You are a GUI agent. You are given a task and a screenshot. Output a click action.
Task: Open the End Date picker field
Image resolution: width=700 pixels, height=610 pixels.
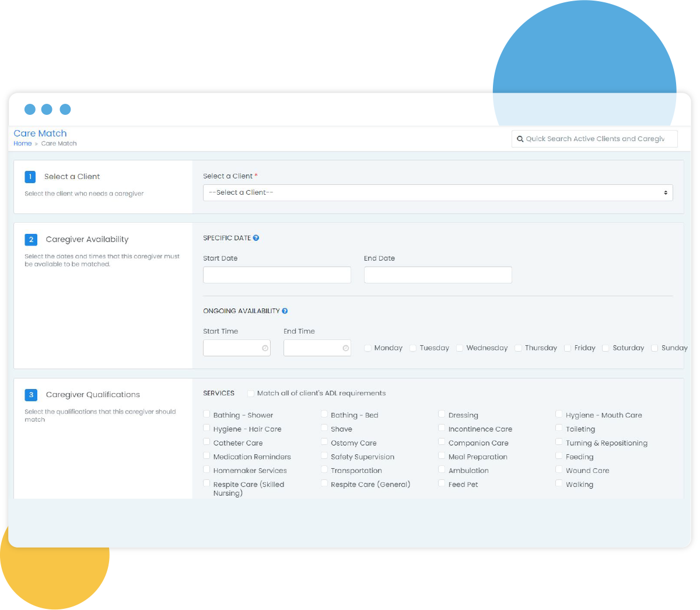tap(437, 275)
